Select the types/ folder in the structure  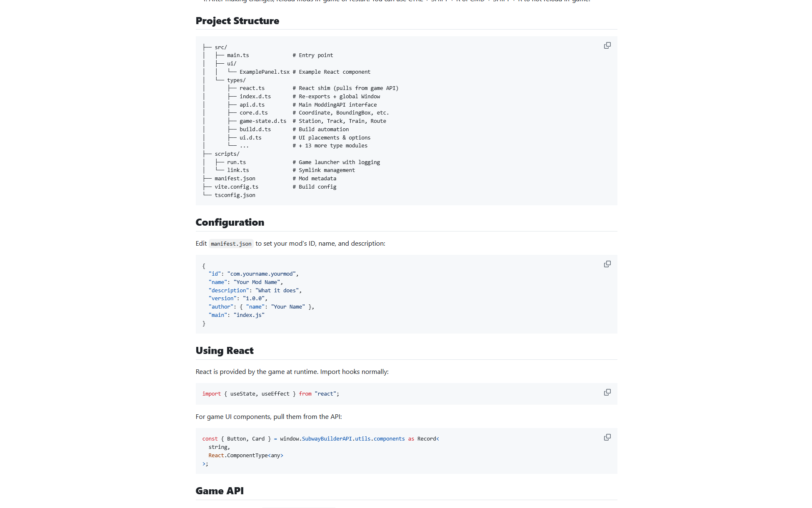click(235, 80)
